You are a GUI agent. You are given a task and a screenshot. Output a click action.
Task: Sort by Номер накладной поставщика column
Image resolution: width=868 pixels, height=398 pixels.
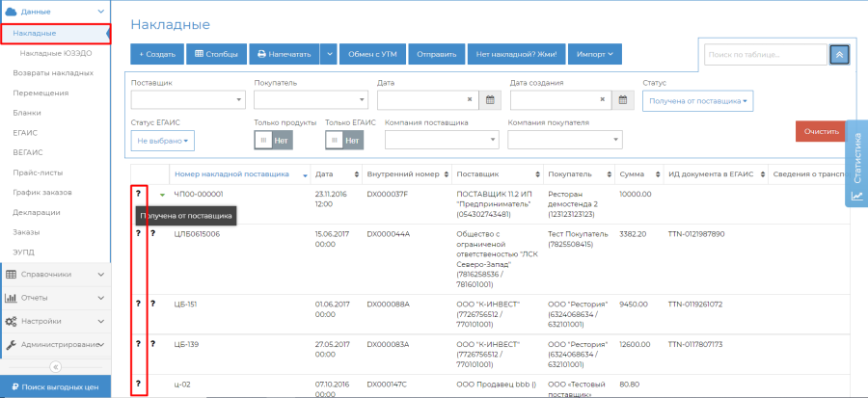(231, 174)
